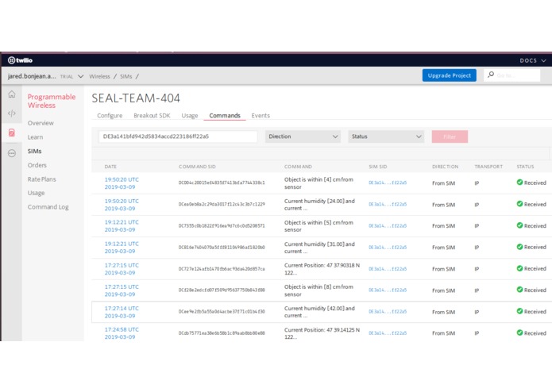
Task: Open the code brackets icon in sidebar
Action: 12,113
